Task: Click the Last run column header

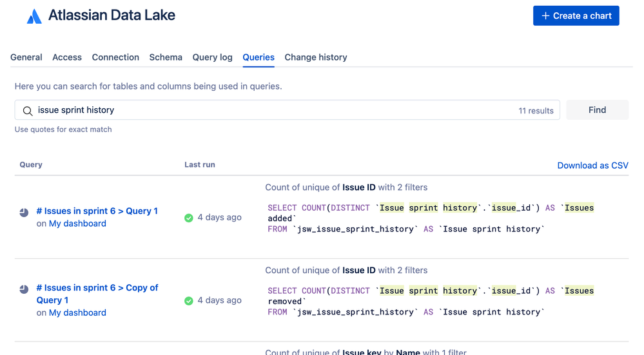Action: point(200,164)
